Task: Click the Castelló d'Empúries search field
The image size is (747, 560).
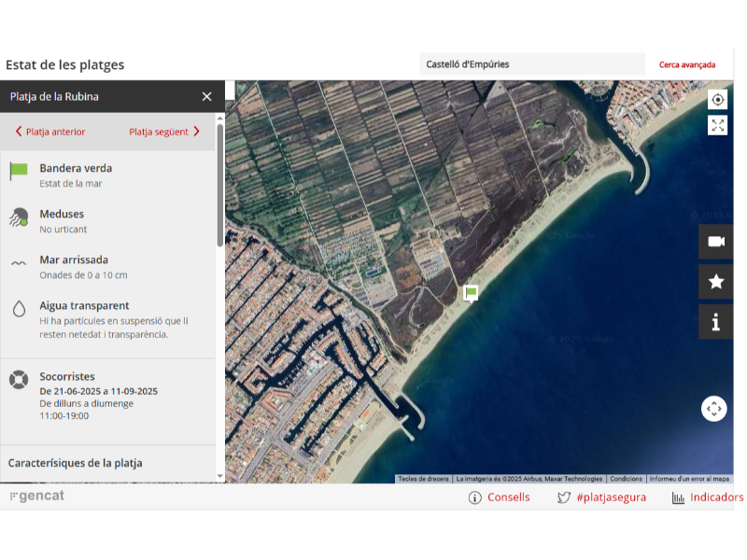Action: point(530,64)
